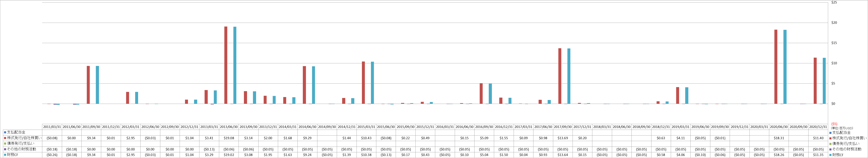Click the $11.40 cell for 2020/12/31

[x=818, y=138]
